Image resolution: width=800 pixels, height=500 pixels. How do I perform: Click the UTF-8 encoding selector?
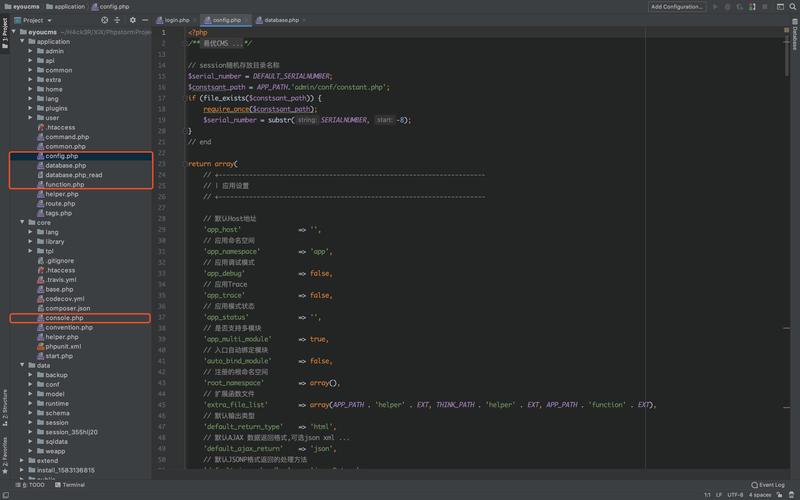[735, 494]
